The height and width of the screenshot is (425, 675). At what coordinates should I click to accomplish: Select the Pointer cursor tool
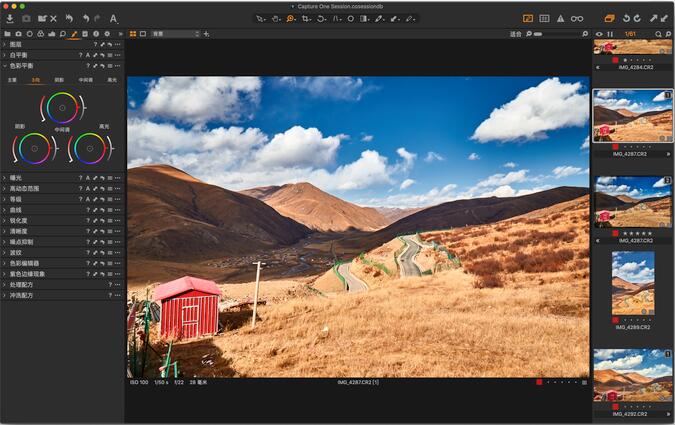coord(260,19)
